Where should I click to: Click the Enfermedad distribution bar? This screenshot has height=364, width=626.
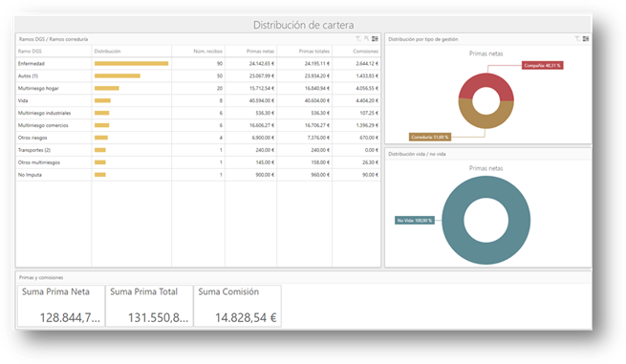[x=131, y=63]
